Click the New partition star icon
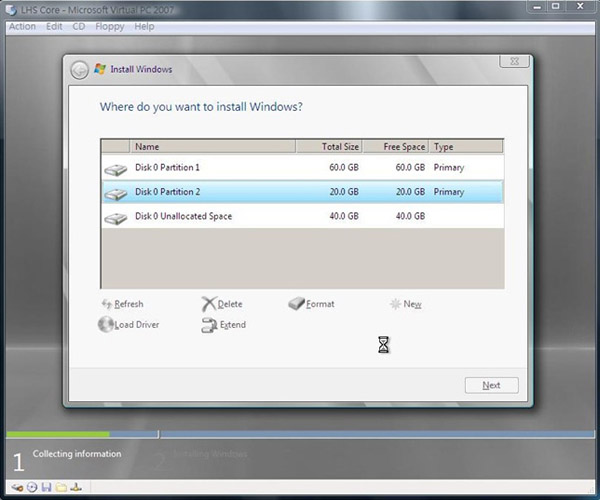The width and height of the screenshot is (600, 500). 395,304
